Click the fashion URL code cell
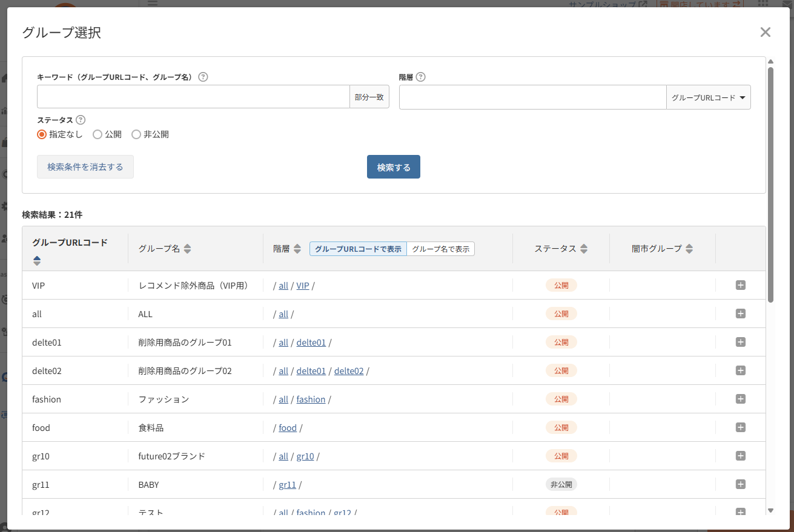 [x=47, y=399]
